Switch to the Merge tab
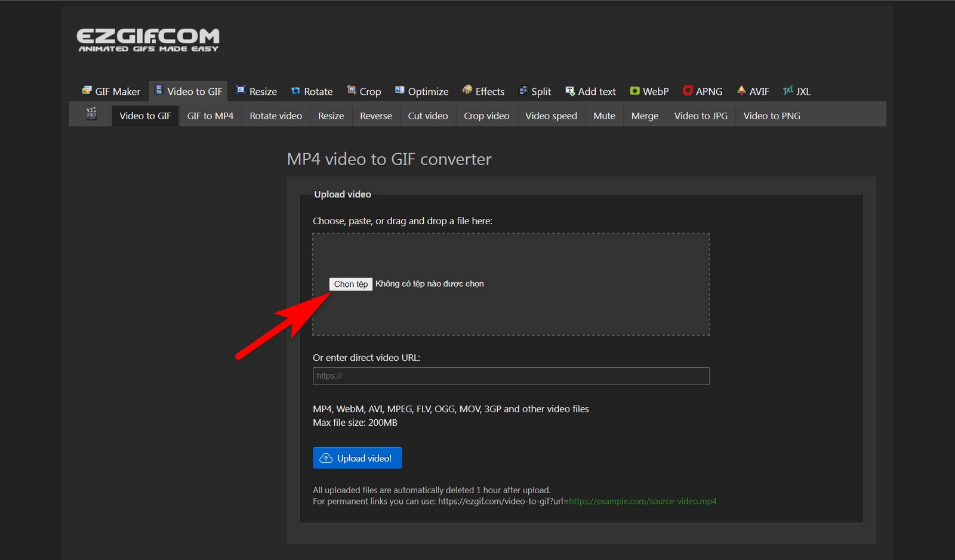This screenshot has height=560, width=955. tap(645, 116)
